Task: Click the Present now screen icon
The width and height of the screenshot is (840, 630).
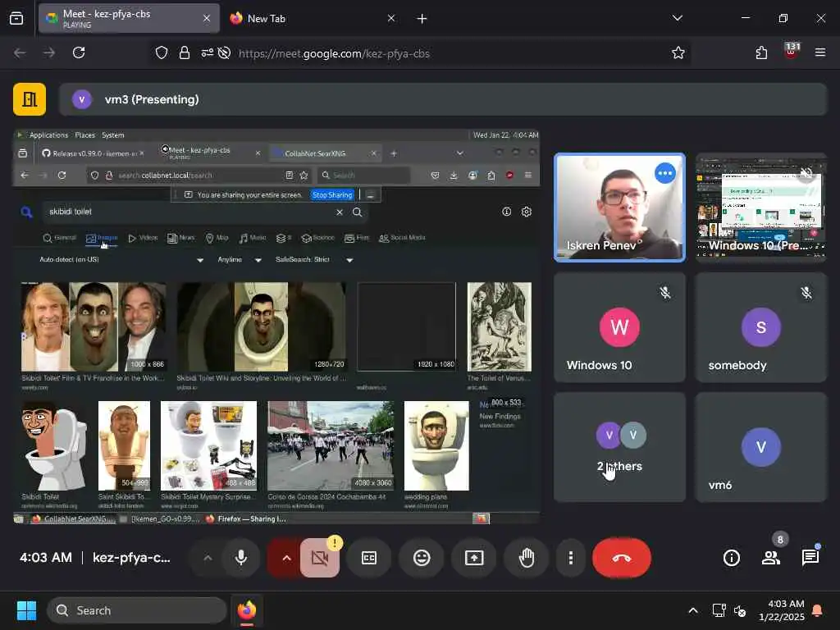Action: [x=474, y=558]
